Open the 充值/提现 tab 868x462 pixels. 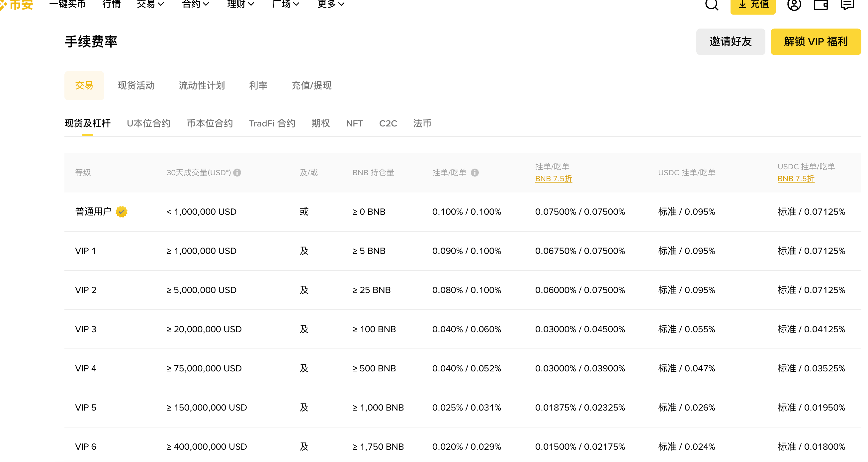coord(311,86)
